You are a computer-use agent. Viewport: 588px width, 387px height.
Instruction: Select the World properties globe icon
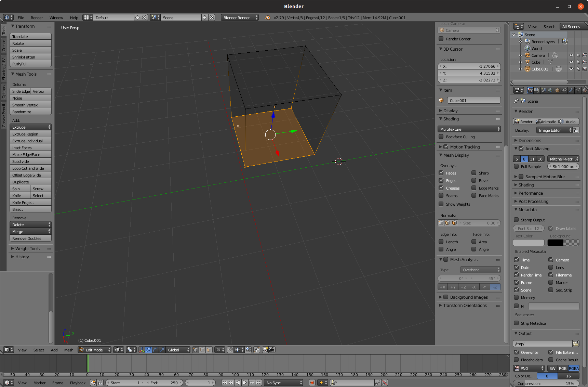550,90
